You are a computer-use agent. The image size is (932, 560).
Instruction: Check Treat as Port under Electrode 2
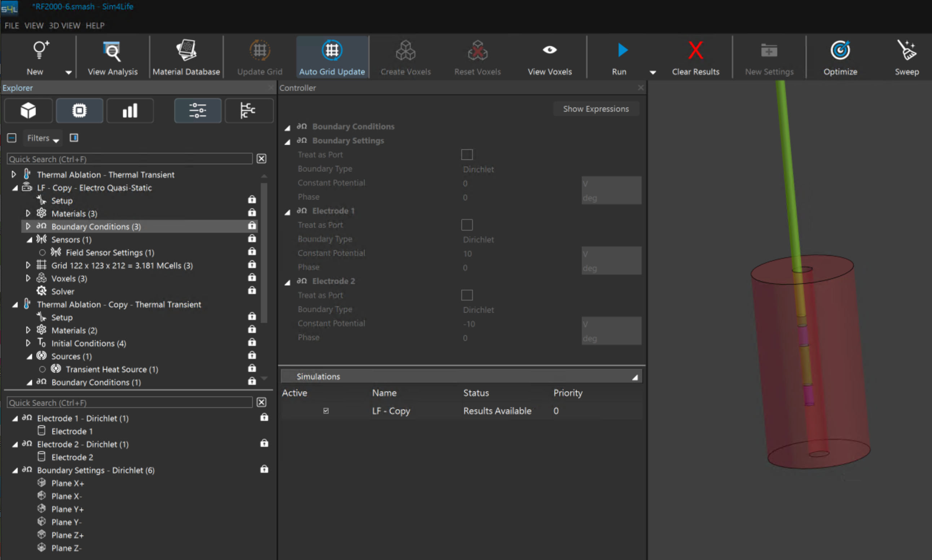(467, 295)
